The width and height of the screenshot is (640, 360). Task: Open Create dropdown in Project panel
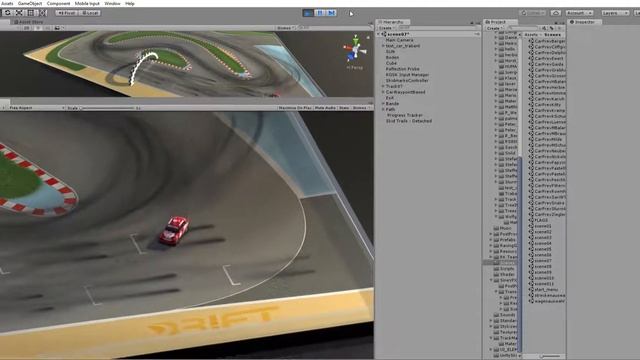pyautogui.click(x=494, y=28)
